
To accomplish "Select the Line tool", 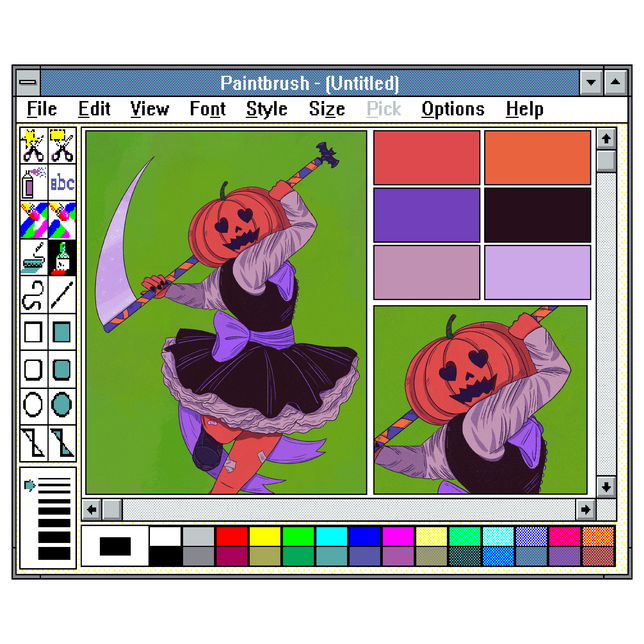I will click(x=62, y=295).
